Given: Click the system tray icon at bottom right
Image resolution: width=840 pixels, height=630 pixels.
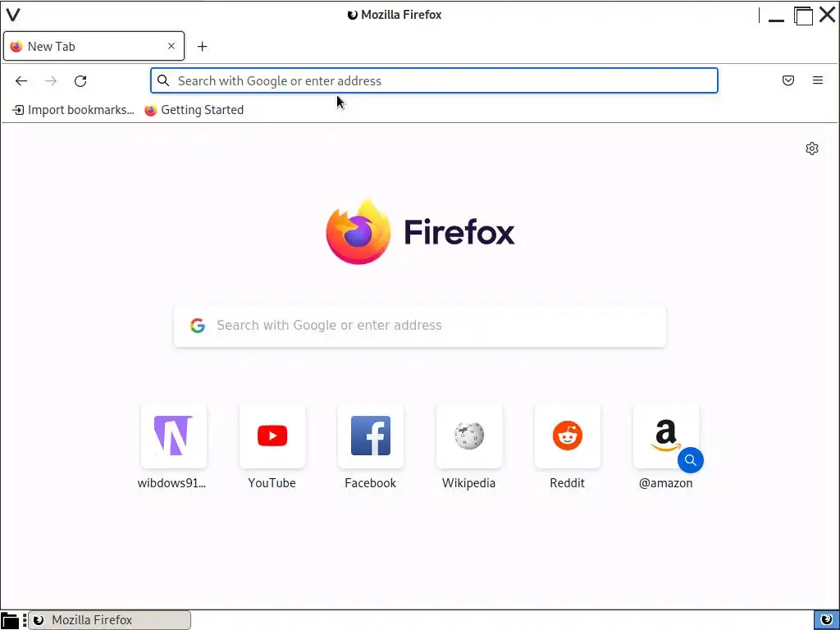Looking at the screenshot, I should click(x=827, y=620).
